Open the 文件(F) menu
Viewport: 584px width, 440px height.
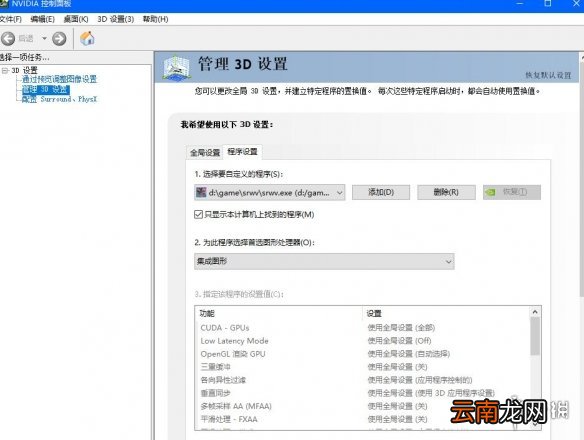click(10, 19)
